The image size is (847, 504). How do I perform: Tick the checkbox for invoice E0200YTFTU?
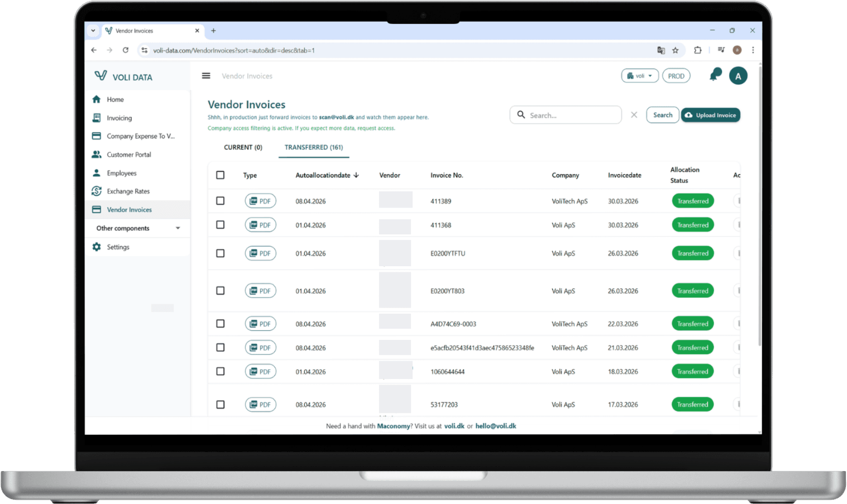pos(220,253)
